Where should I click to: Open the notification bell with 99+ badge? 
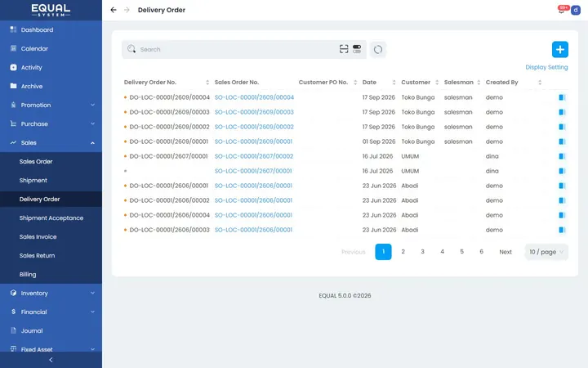click(562, 10)
